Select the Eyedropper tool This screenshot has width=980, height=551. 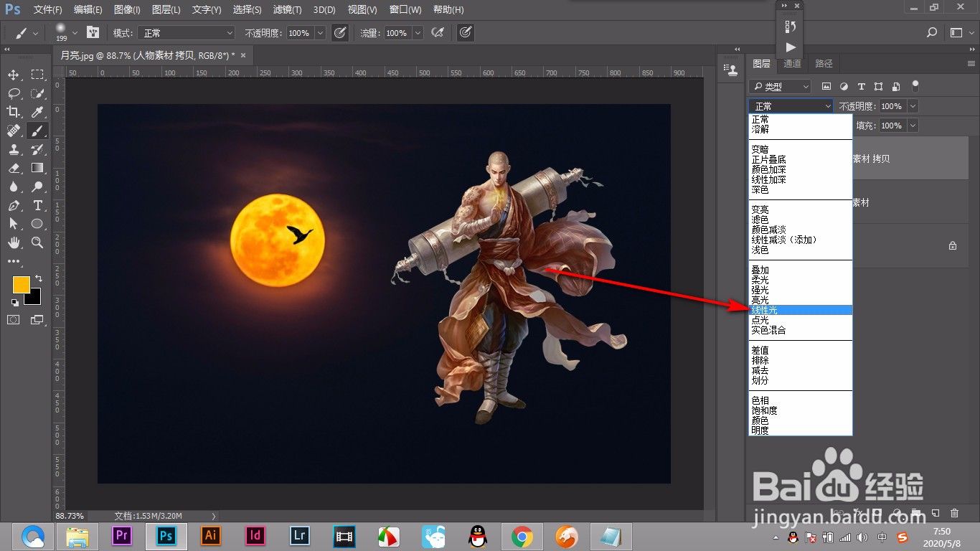pyautogui.click(x=37, y=112)
